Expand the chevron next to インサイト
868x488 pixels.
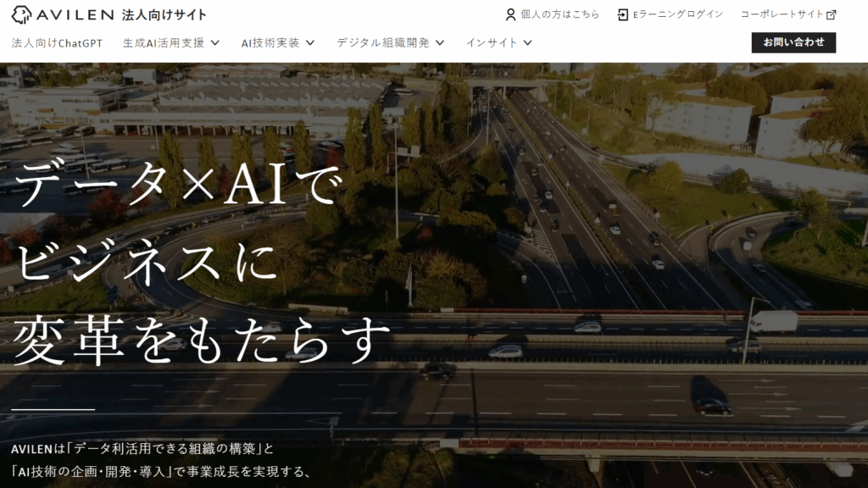(x=527, y=42)
